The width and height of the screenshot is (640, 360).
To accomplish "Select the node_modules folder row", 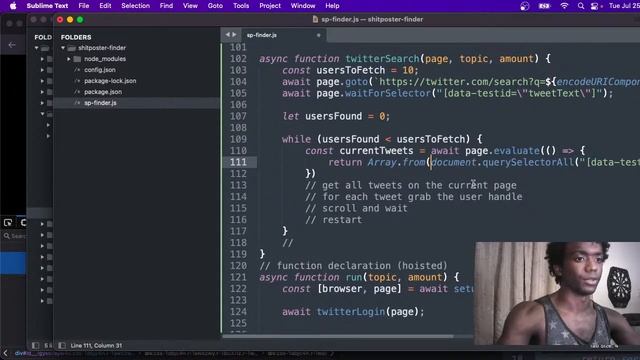I will (x=137, y=59).
